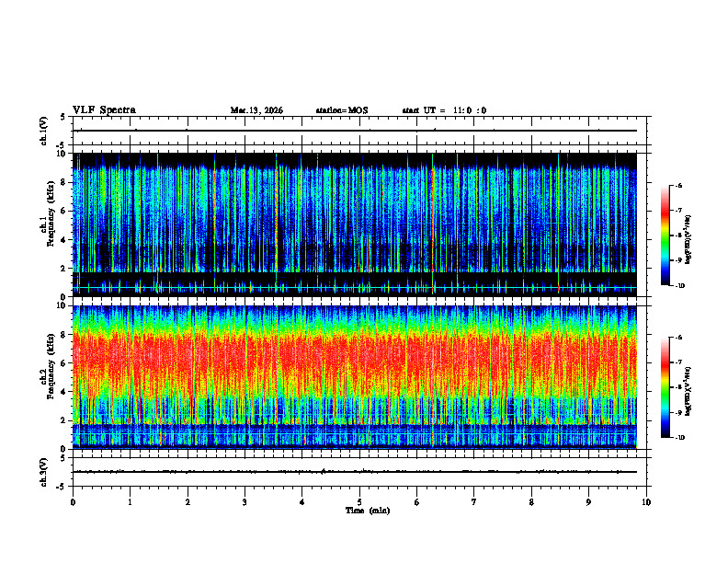Select the "start UT = 11:0 :0" text

444,110
